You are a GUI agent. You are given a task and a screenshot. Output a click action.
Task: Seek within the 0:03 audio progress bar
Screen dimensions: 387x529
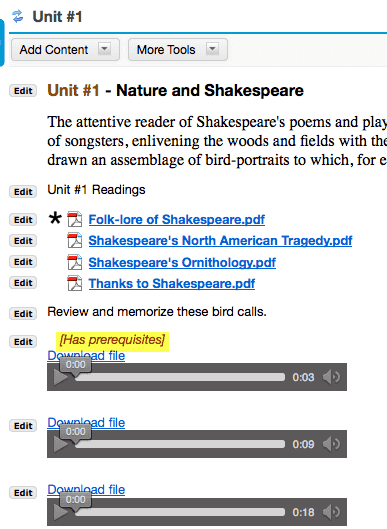click(181, 377)
